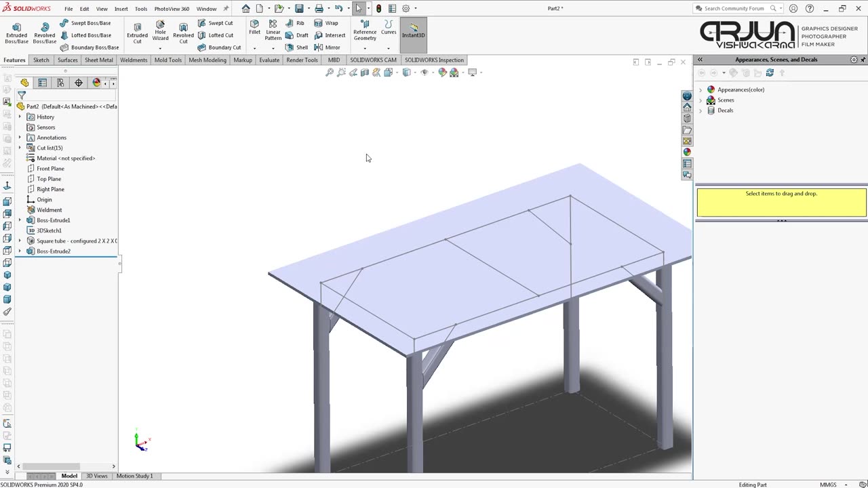Select the Shell feature tool
Viewport: 868px width, 488px height.
(296, 47)
